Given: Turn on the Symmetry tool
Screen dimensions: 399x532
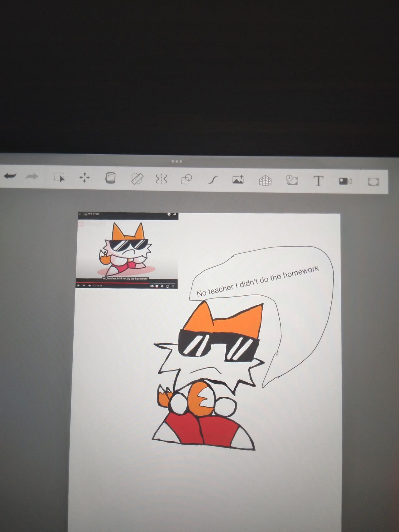Looking at the screenshot, I should pos(161,179).
